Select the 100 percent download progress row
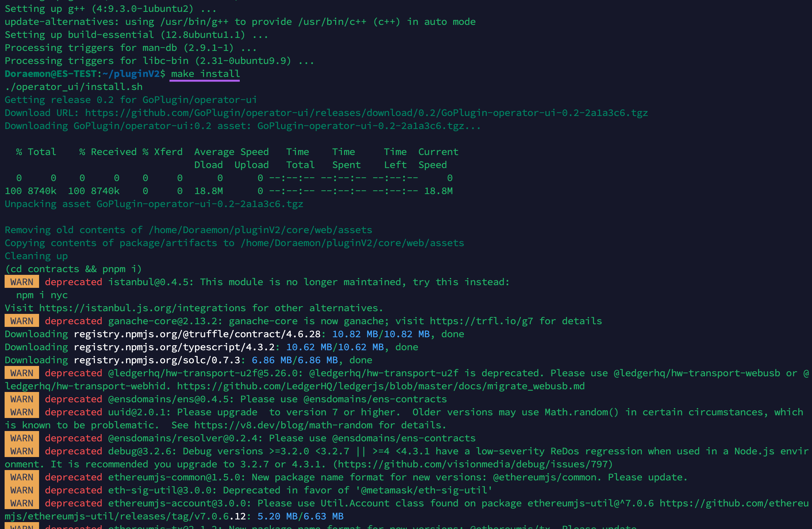812x529 pixels. pyautogui.click(x=230, y=191)
